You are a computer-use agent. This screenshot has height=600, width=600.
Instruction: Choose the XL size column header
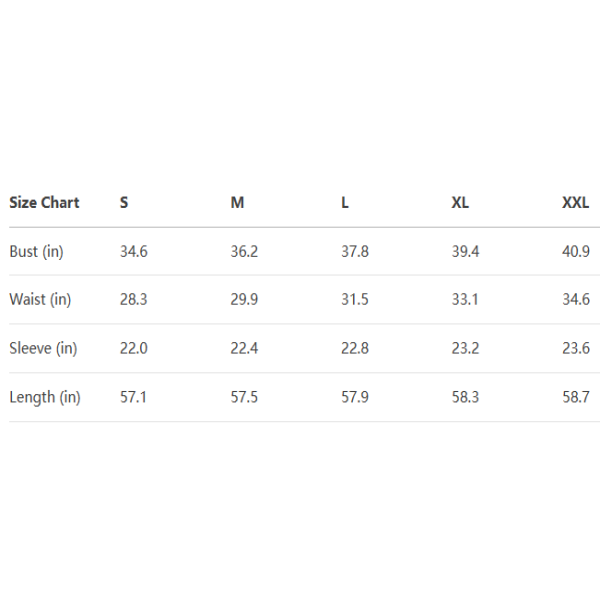click(x=460, y=203)
